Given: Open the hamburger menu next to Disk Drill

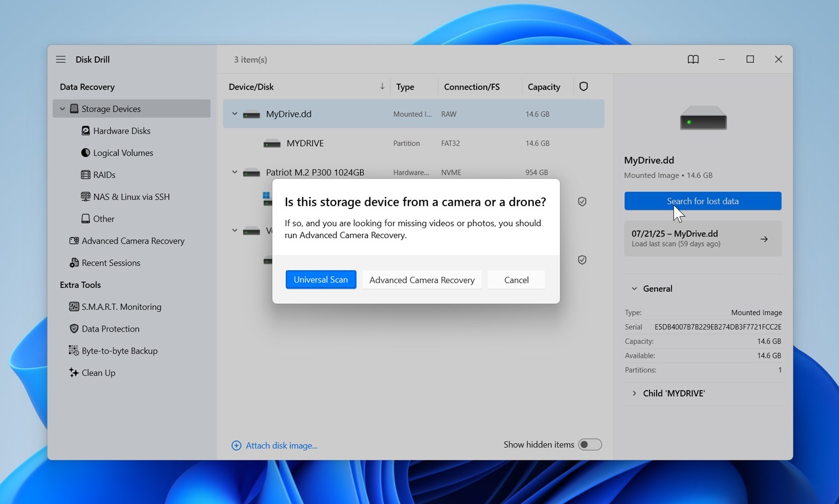Looking at the screenshot, I should coord(60,59).
